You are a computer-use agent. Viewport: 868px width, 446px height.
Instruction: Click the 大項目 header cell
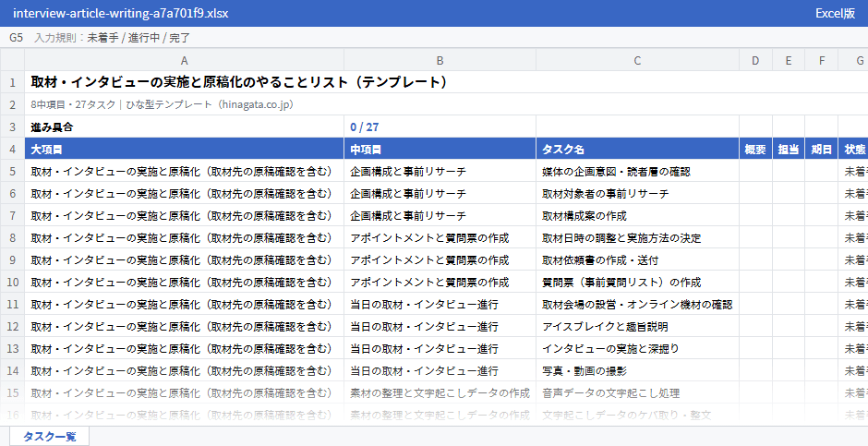click(x=185, y=149)
